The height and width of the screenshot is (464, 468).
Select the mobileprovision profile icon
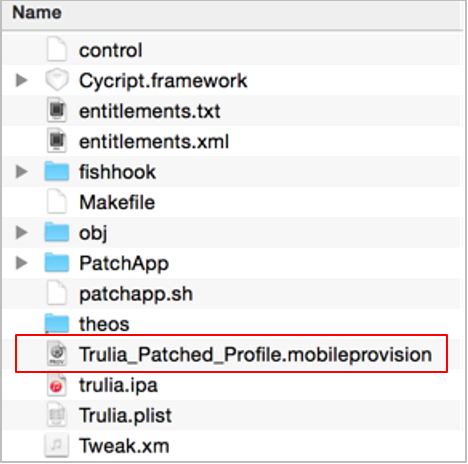pyautogui.click(x=57, y=354)
